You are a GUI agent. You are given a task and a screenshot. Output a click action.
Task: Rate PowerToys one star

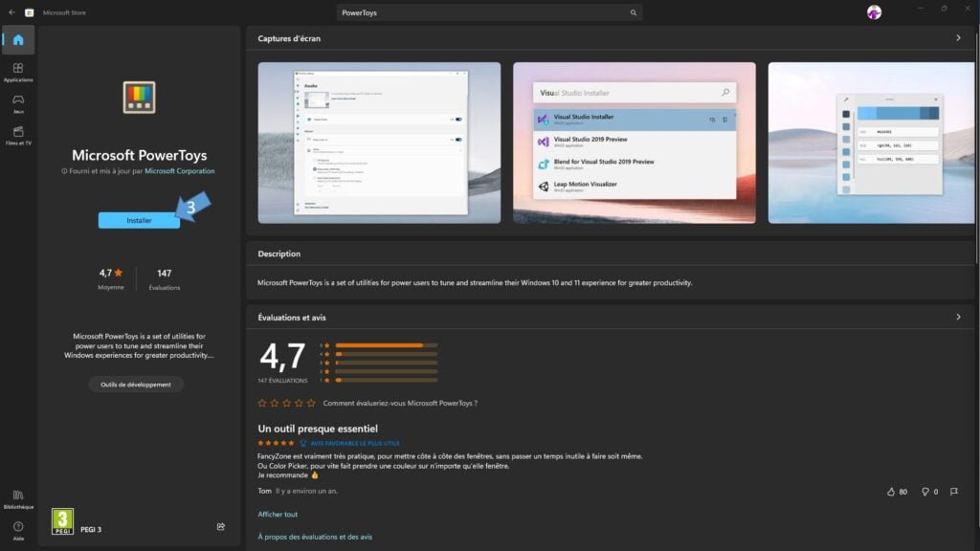point(262,404)
